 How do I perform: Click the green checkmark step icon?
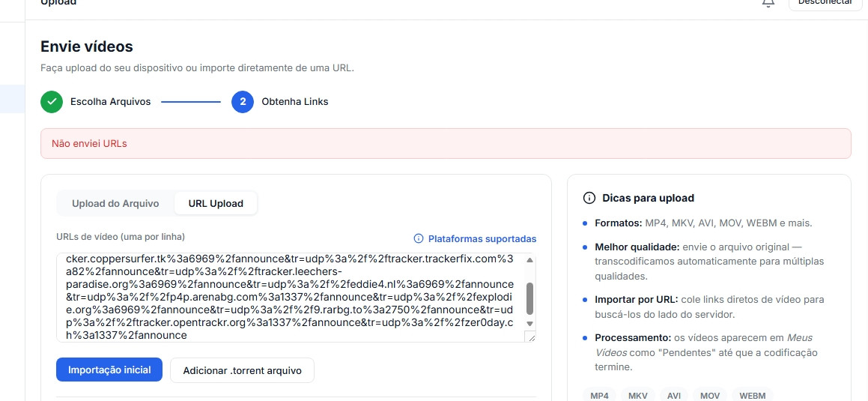52,102
